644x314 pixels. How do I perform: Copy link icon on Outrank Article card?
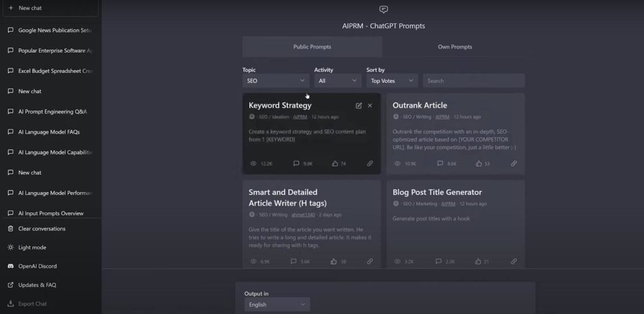coord(514,163)
